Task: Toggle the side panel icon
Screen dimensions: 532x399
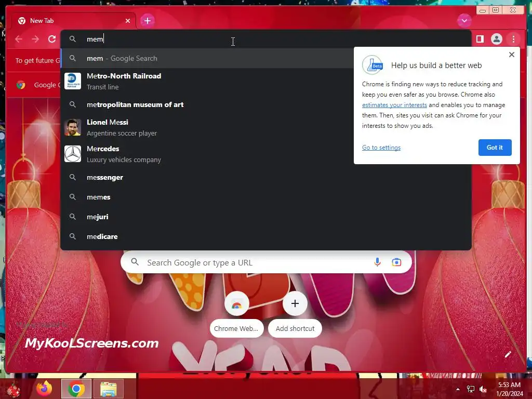Action: pos(480,39)
